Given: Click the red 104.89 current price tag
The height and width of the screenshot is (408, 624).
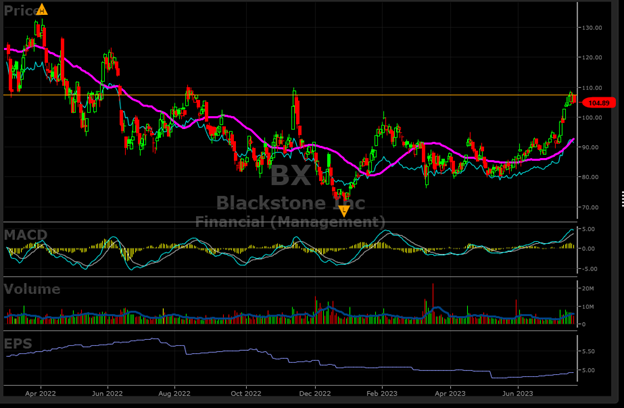Looking at the screenshot, I should coord(600,103).
